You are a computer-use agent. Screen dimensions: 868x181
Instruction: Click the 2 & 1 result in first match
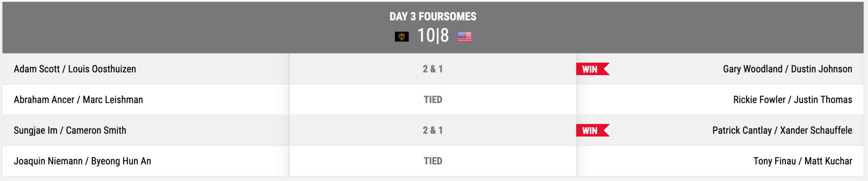433,69
